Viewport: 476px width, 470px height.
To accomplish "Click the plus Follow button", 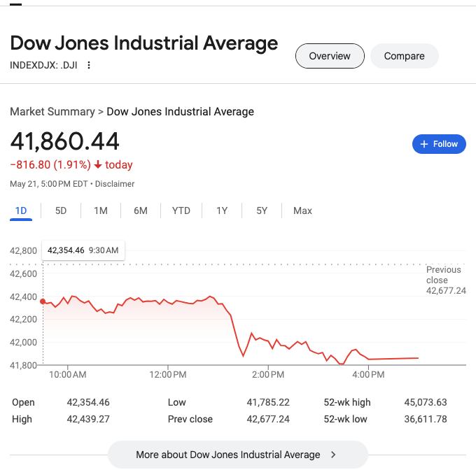I will pyautogui.click(x=439, y=144).
